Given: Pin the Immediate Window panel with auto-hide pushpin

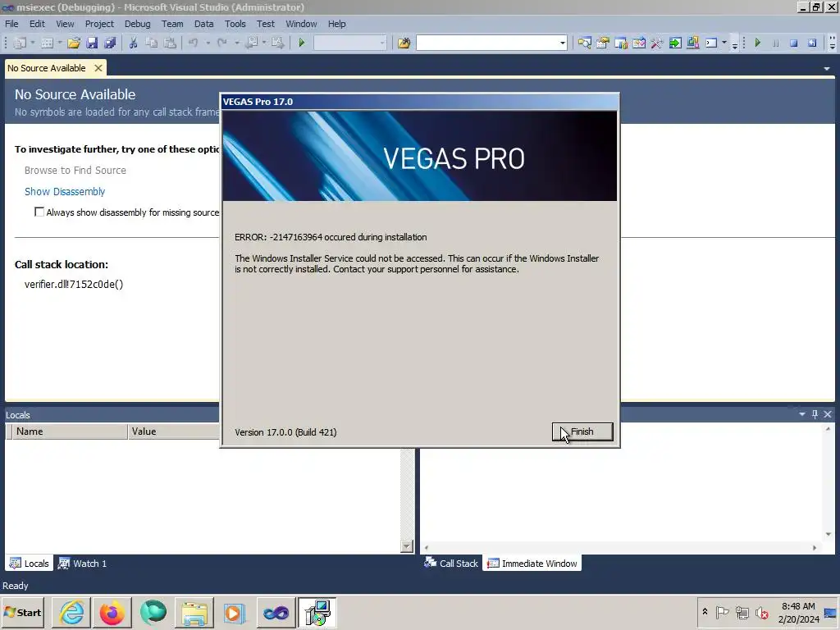Looking at the screenshot, I should click(815, 414).
